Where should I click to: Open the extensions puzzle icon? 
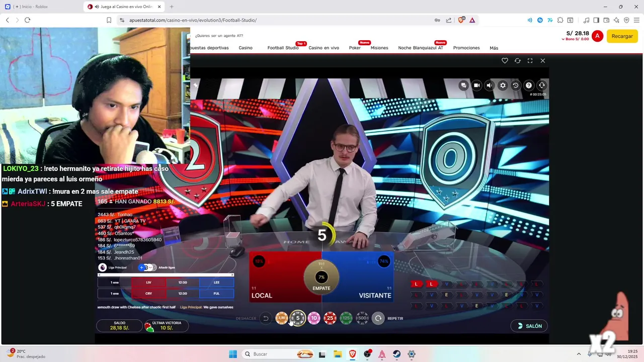click(560, 20)
